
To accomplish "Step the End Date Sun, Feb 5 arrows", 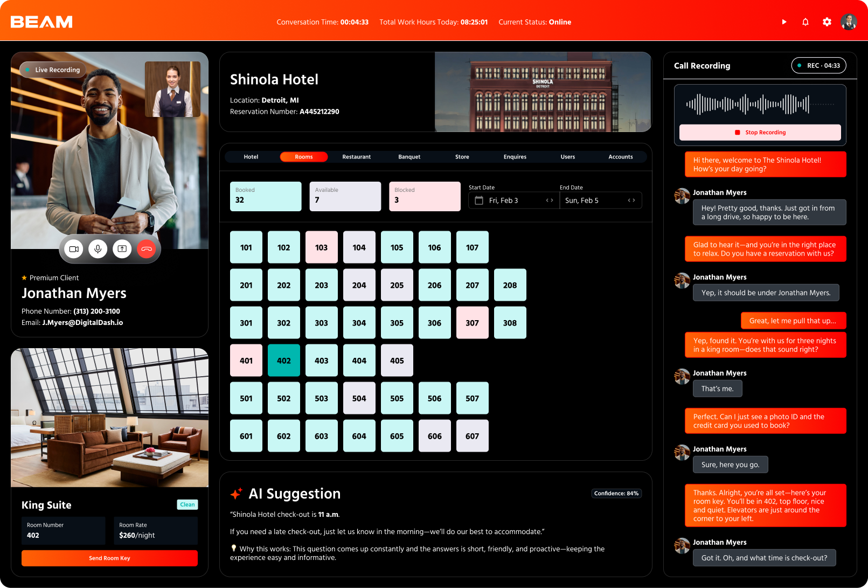I will pyautogui.click(x=631, y=200).
